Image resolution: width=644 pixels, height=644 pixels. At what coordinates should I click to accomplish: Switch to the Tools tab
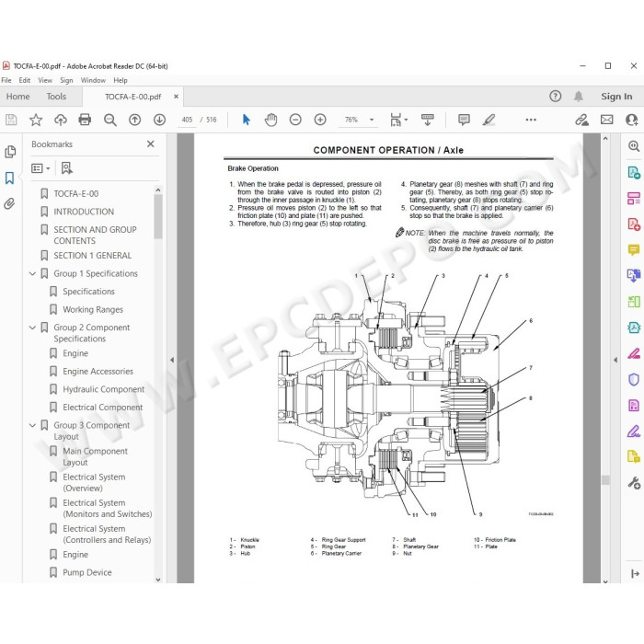click(56, 97)
